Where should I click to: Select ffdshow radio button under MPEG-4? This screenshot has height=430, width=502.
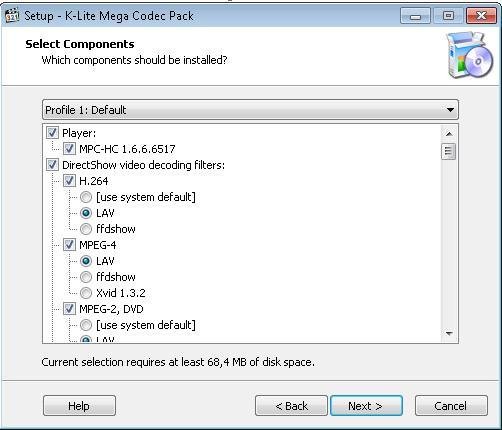point(86,277)
